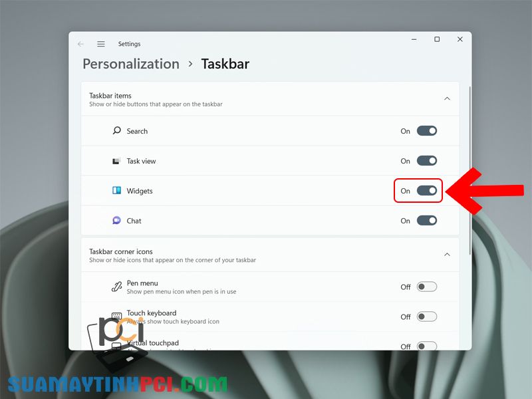Enable the Virtual touchpad toggle
Viewport: 532px width, 399px height.
point(427,346)
